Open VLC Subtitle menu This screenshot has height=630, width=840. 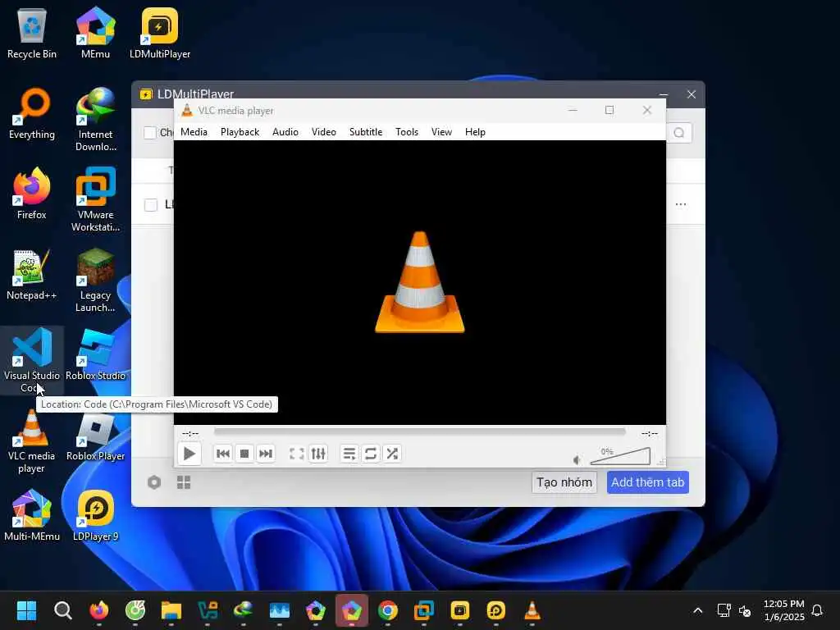366,132
